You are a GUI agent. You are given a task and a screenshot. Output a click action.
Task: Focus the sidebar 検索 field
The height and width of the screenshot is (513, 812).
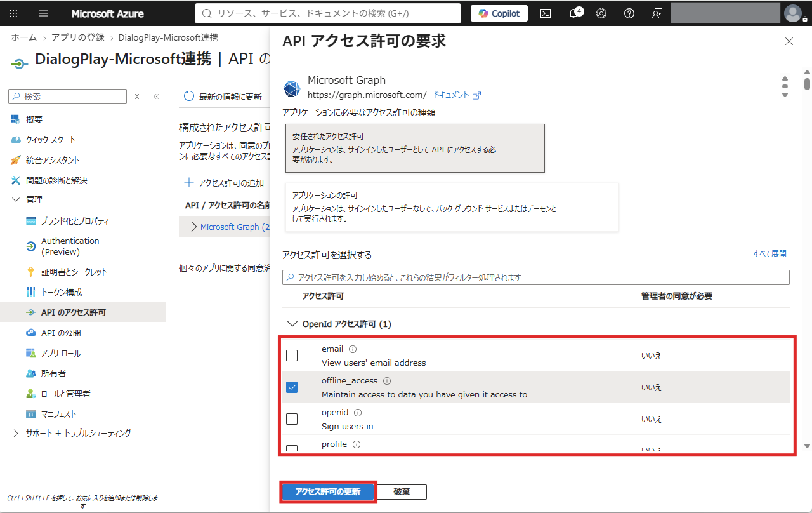tap(68, 97)
